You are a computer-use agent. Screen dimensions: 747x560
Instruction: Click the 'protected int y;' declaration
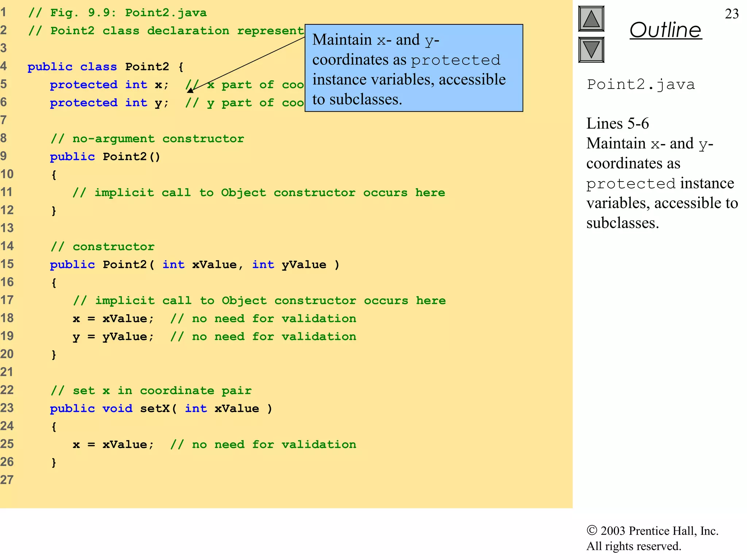pos(109,103)
